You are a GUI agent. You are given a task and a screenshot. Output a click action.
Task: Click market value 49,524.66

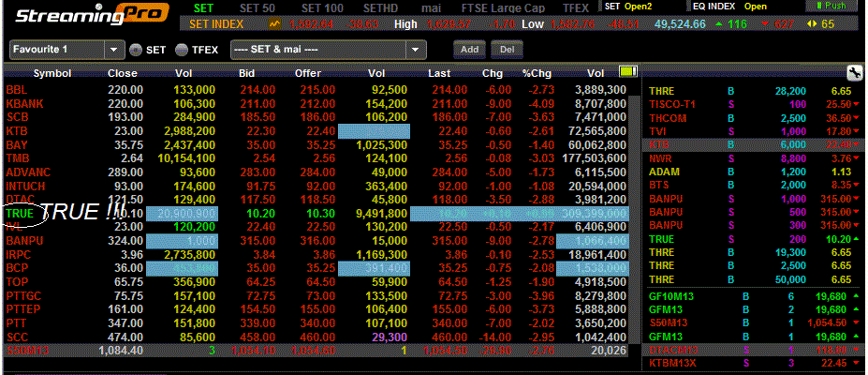(680, 24)
